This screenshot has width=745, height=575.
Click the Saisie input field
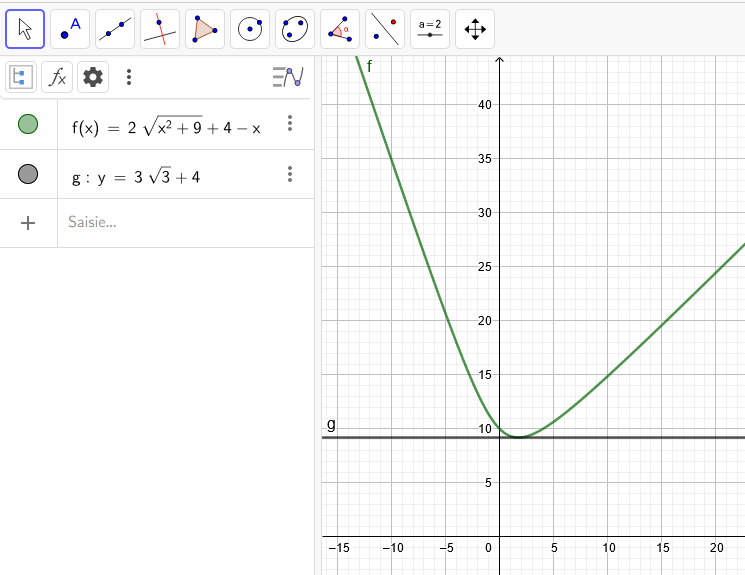pos(180,222)
